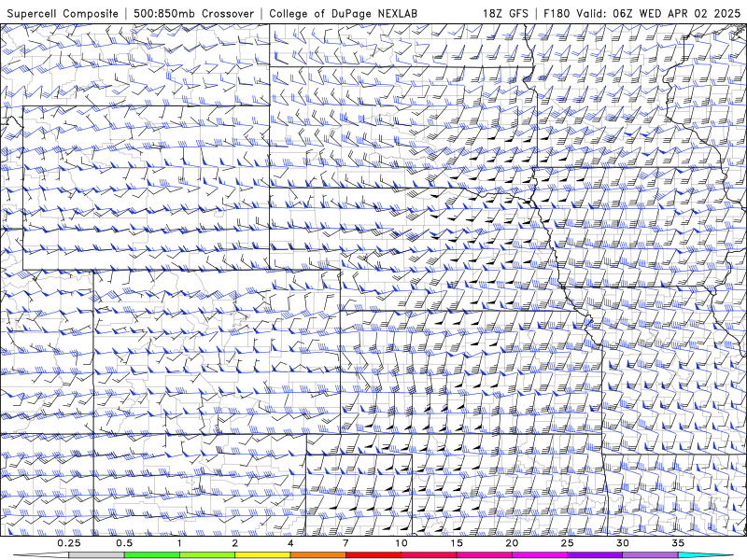
Task: Click the '500:850mb Crossover' header text
Action: pos(193,13)
